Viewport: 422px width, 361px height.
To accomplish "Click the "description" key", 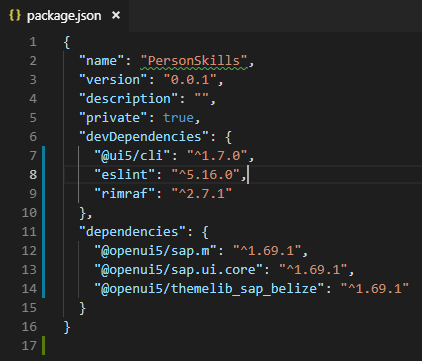I will click(x=129, y=99).
